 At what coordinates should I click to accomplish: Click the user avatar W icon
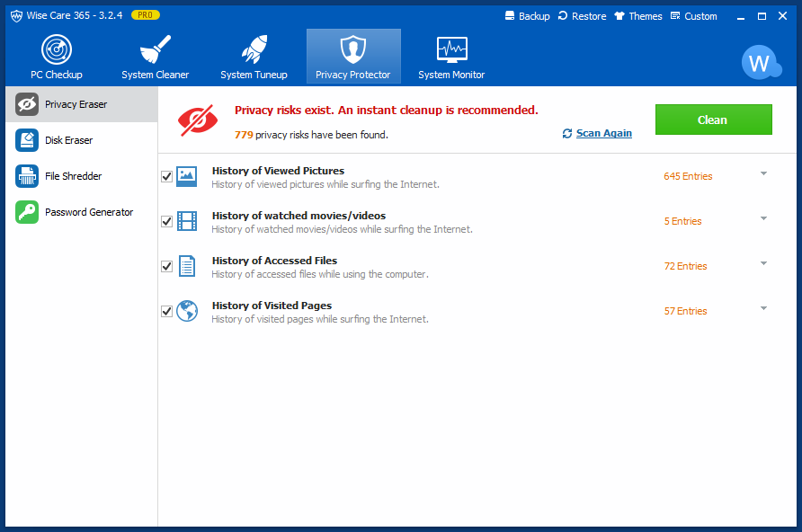(x=761, y=62)
